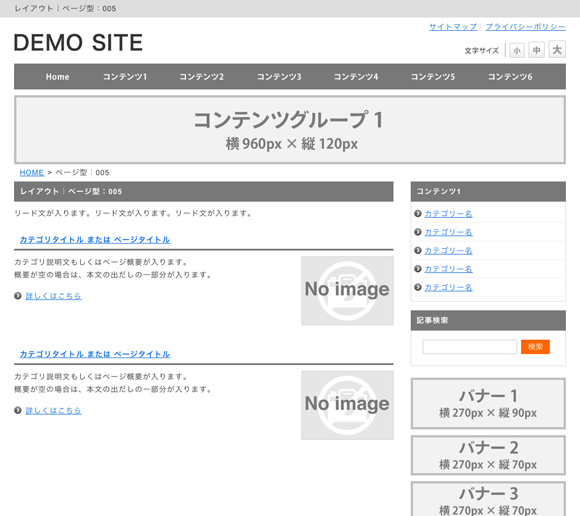
Task: Open the サイトマップ link
Action: [453, 27]
